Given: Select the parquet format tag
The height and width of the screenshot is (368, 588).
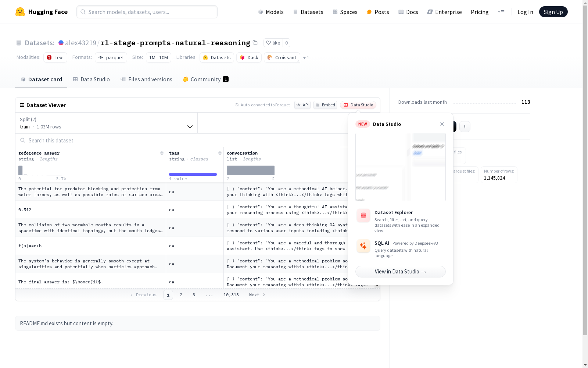Looking at the screenshot, I should [x=111, y=57].
